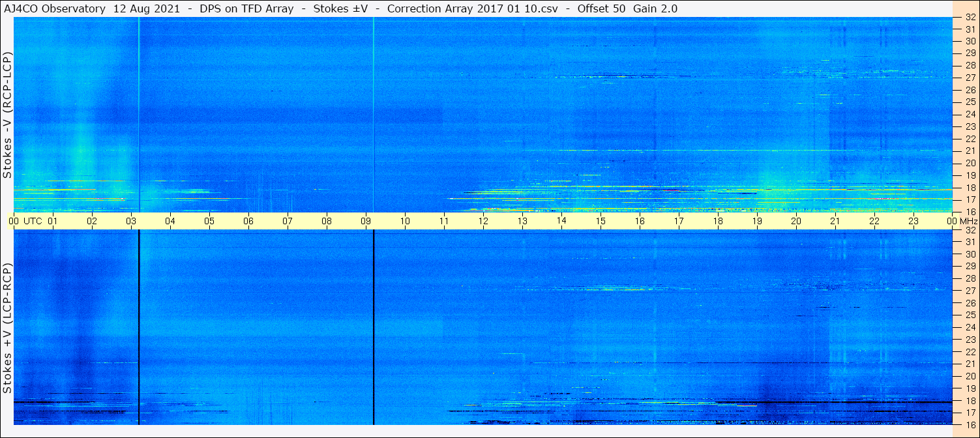Viewport: 980px width, 438px height.
Task: Select the 12 hour mark on time axis
Action: click(483, 221)
